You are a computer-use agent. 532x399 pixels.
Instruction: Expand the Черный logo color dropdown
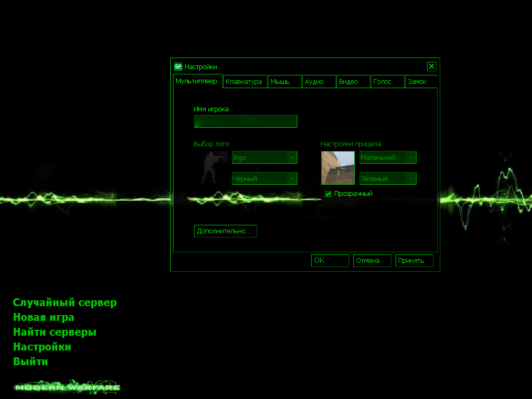[265, 178]
